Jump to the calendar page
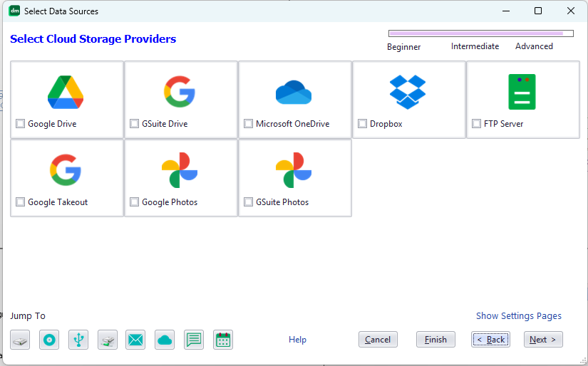The image size is (588, 366). coord(223,340)
